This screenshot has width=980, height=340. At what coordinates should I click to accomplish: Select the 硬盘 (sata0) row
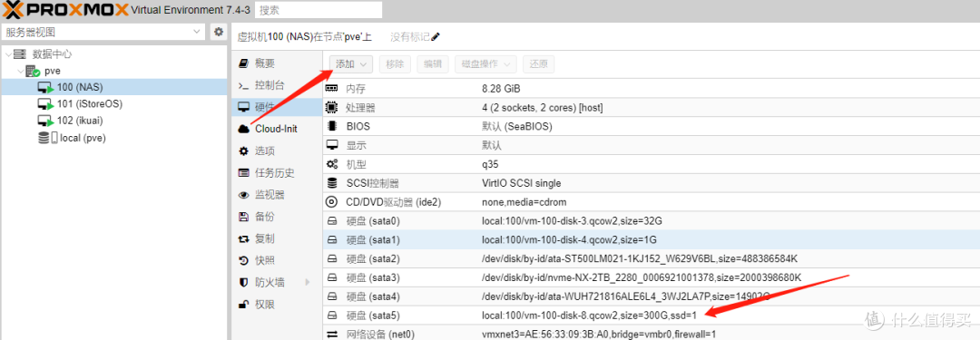tap(651, 220)
